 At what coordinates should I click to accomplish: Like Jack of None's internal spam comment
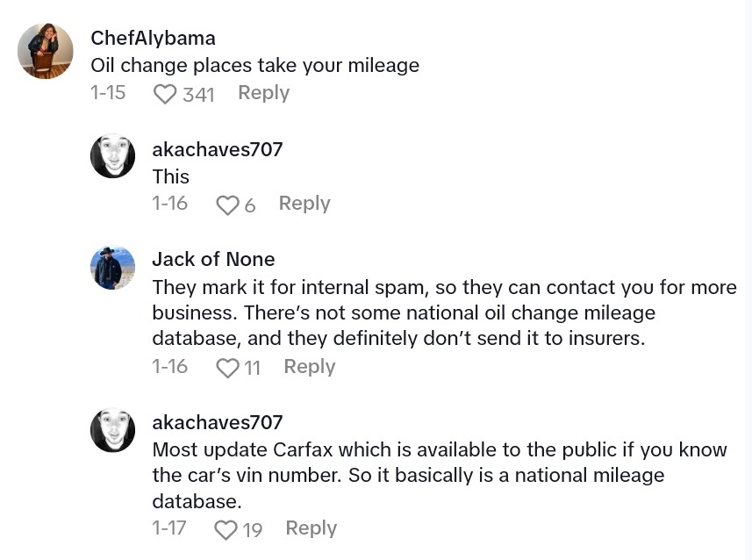click(227, 369)
